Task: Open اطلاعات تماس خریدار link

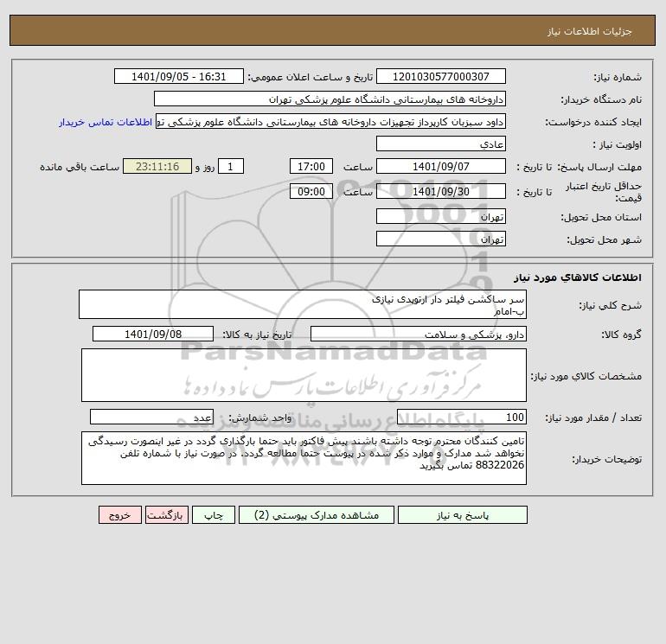Action: [106, 122]
